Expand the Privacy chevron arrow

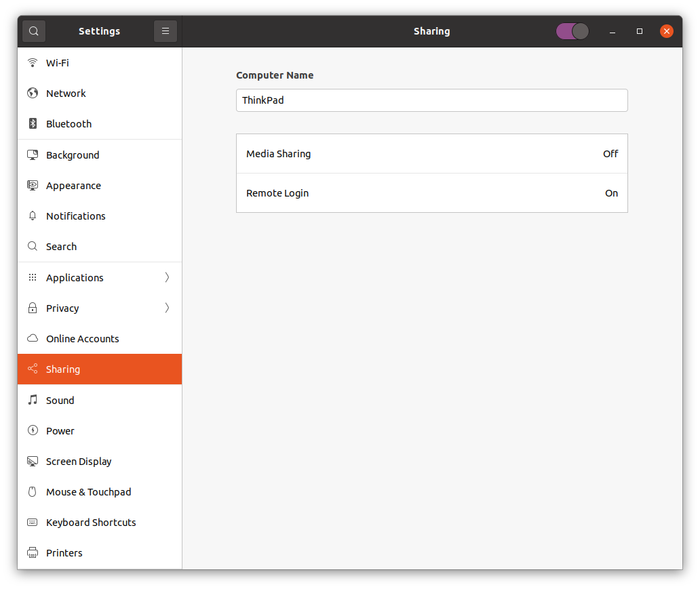[x=167, y=308]
